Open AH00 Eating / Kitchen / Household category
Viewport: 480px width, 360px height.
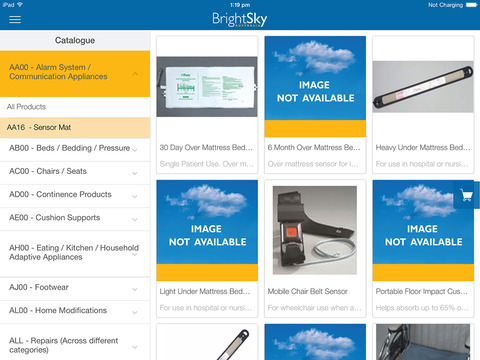[x=75, y=253]
